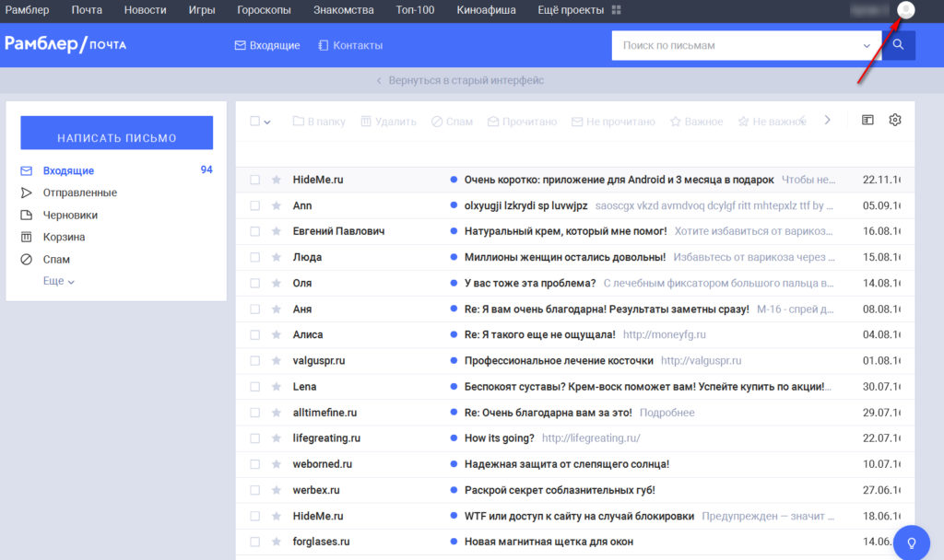Open the Новости top menu item

point(145,10)
